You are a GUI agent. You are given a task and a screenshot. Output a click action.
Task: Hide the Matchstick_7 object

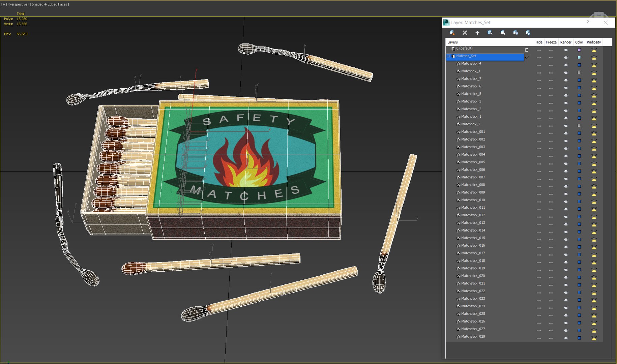point(539,80)
